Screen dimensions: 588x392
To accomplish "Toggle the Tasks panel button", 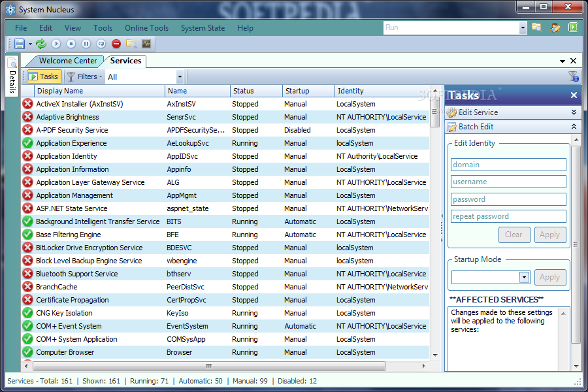I will pyautogui.click(x=44, y=76).
